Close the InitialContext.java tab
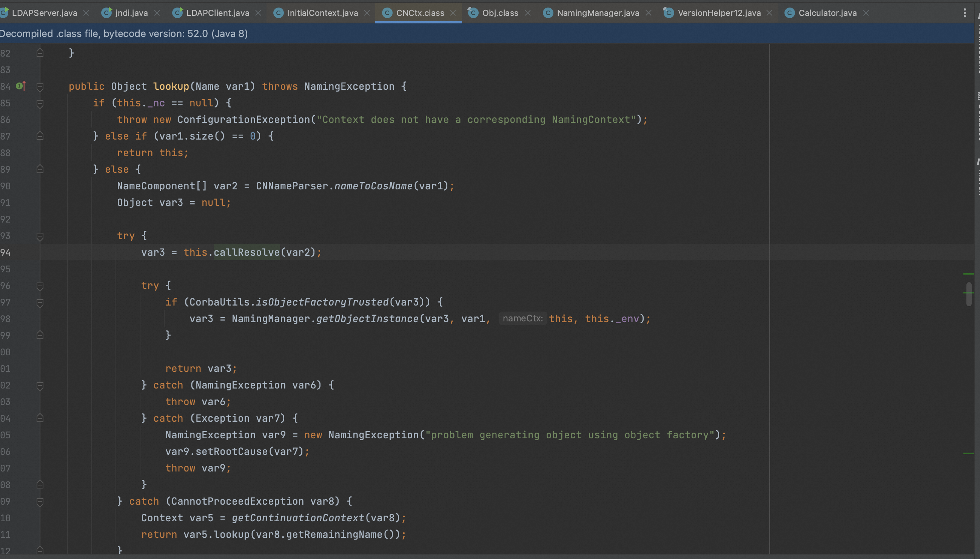This screenshot has height=559, width=980. [x=367, y=13]
